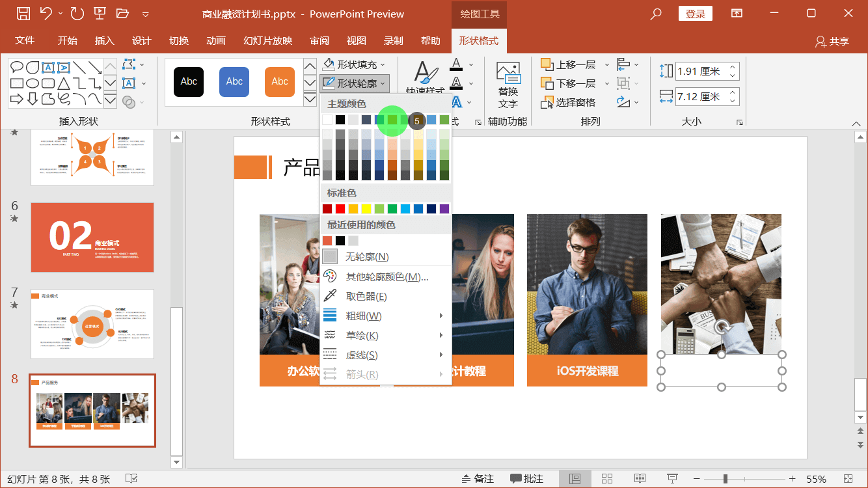This screenshot has width=868, height=488.
Task: Click the 共享 Share button
Action: [832, 41]
